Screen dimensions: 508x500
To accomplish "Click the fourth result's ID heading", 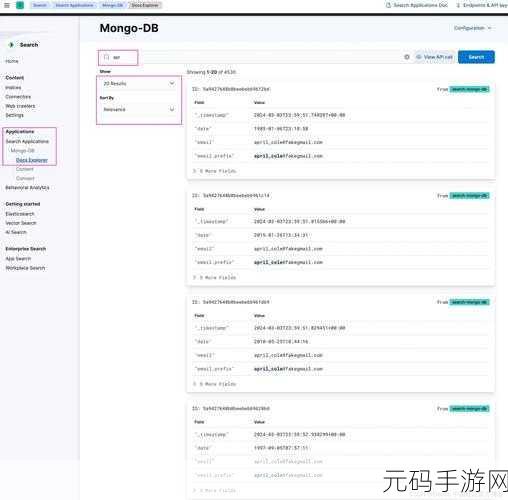I will point(231,409).
